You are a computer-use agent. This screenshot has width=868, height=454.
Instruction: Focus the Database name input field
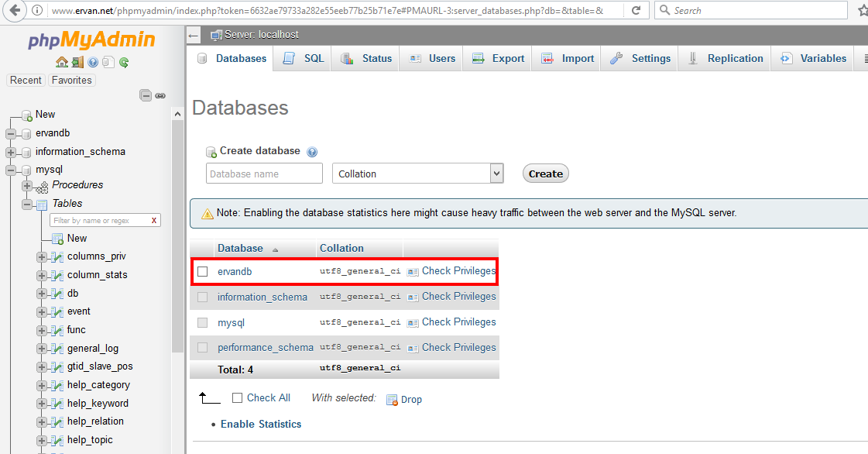click(264, 174)
